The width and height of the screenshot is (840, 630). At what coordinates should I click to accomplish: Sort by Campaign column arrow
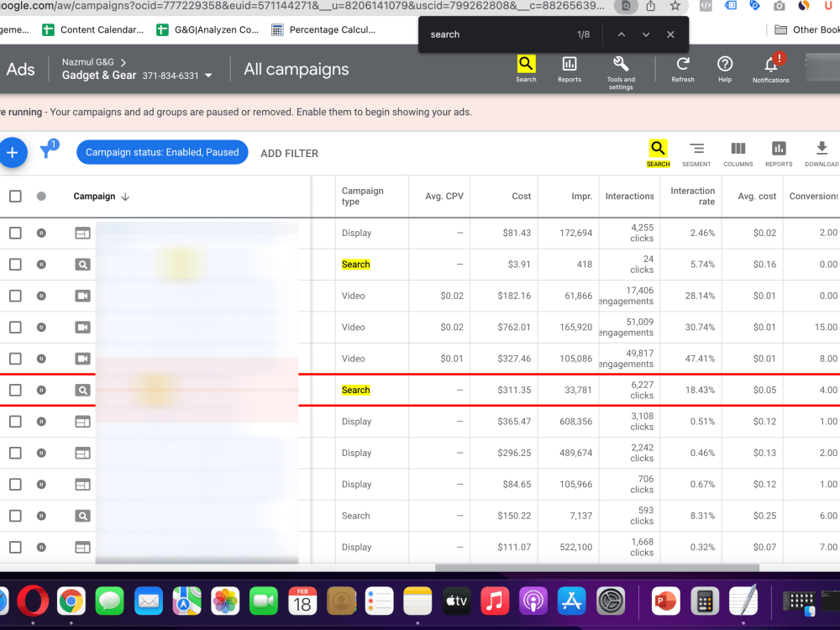click(125, 197)
